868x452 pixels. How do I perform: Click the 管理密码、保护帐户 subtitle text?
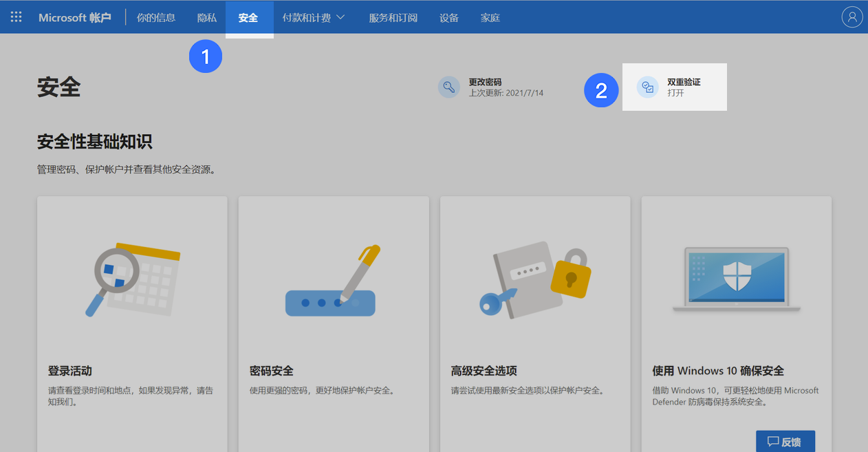coord(127,169)
